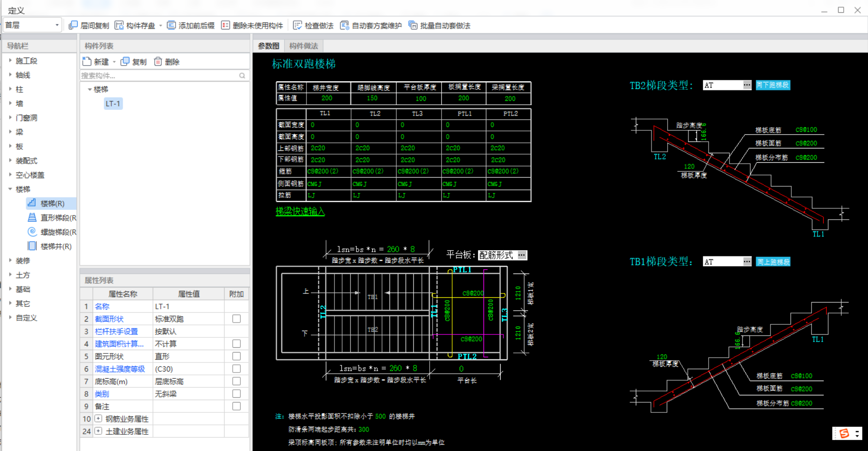This screenshot has width=868, height=451.
Task: Click the search magnifier icon
Action: pos(242,76)
